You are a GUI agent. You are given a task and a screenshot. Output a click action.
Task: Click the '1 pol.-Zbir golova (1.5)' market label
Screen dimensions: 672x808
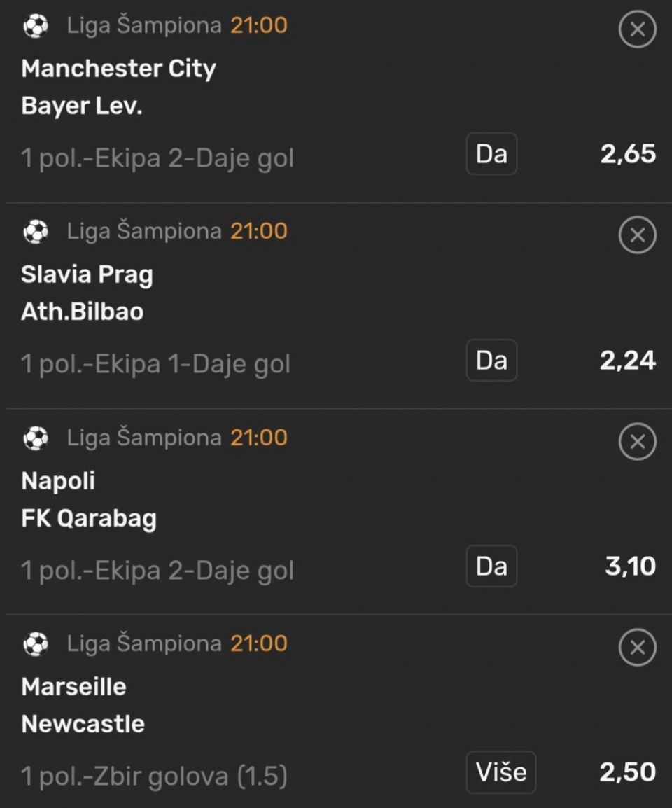point(155,776)
